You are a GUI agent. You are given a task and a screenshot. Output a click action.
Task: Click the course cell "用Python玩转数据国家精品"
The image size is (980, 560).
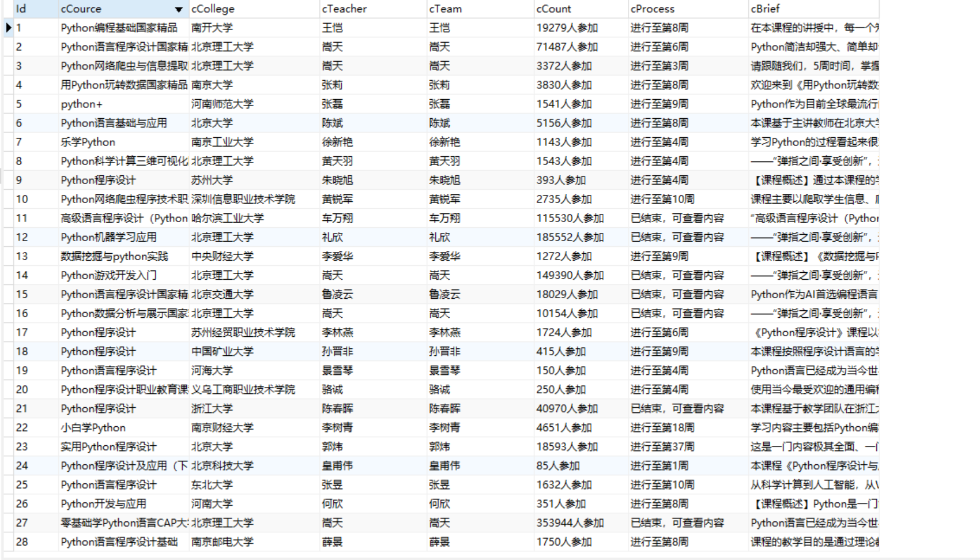123,85
